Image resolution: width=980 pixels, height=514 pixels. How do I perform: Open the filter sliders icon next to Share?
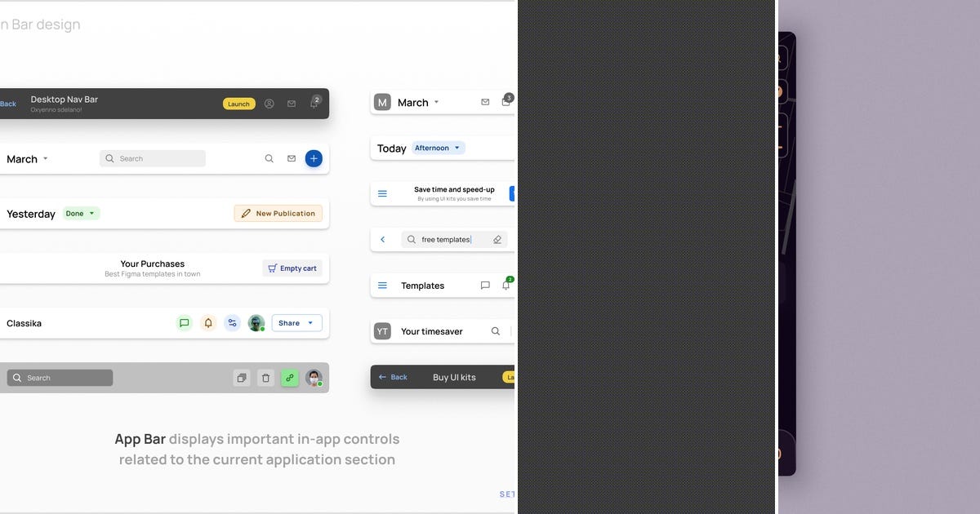click(232, 323)
